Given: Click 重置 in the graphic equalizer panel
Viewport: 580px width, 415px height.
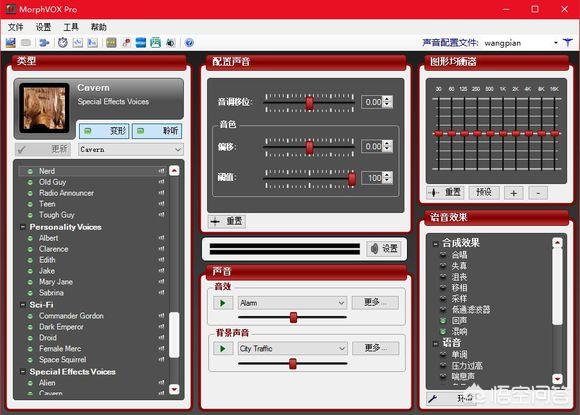Looking at the screenshot, I should tap(446, 193).
